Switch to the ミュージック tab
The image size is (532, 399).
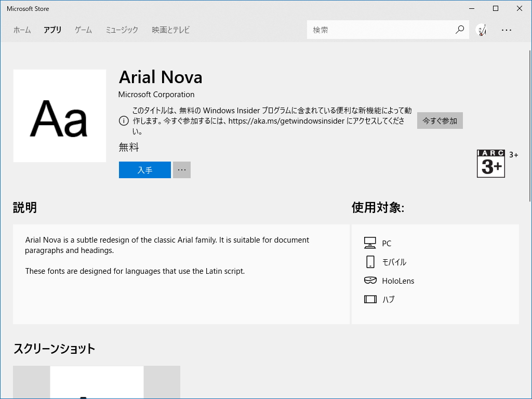click(x=121, y=30)
